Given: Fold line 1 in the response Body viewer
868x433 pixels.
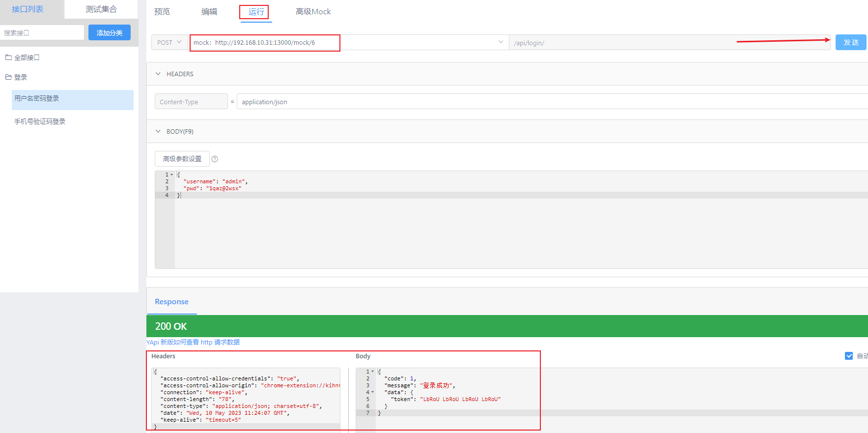Looking at the screenshot, I should (x=373, y=372).
